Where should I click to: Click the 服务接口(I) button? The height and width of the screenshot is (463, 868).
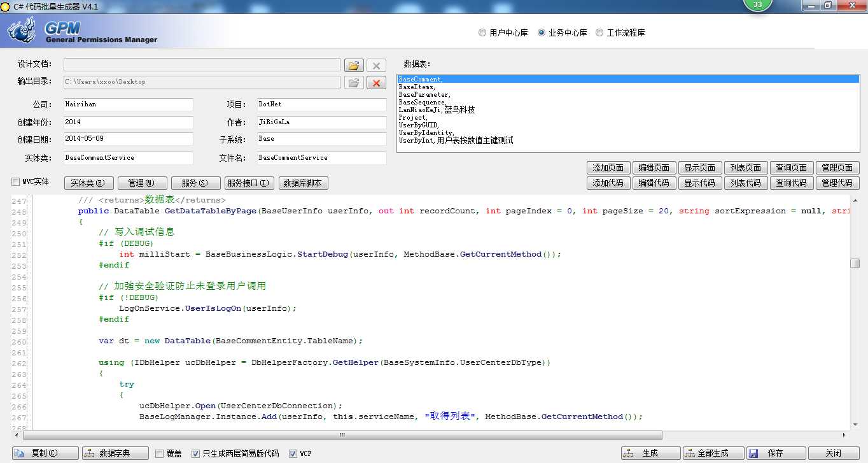(249, 183)
